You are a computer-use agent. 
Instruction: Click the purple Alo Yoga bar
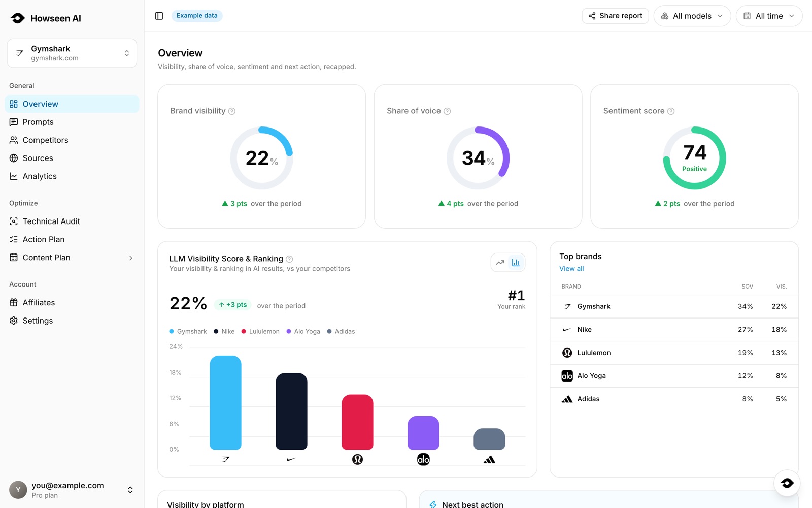click(x=423, y=433)
